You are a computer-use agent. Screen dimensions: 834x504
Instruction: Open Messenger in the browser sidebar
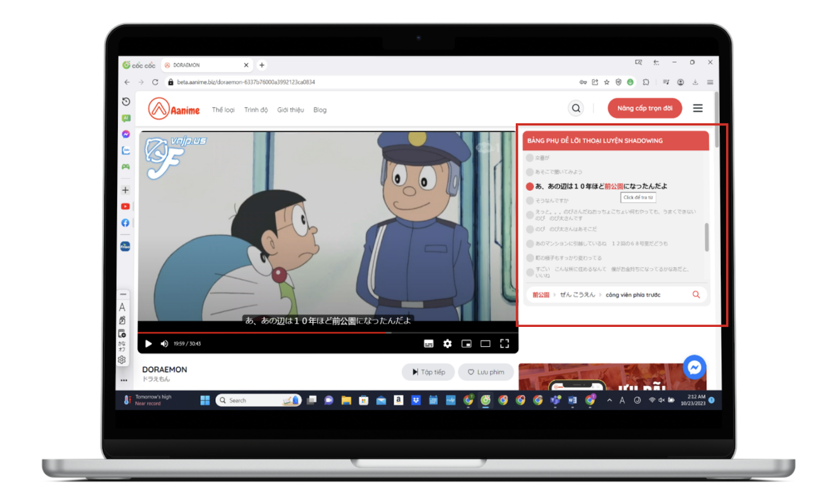[x=126, y=134]
